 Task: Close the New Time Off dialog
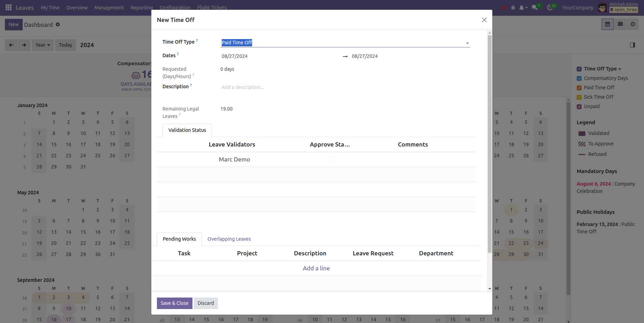484,20
